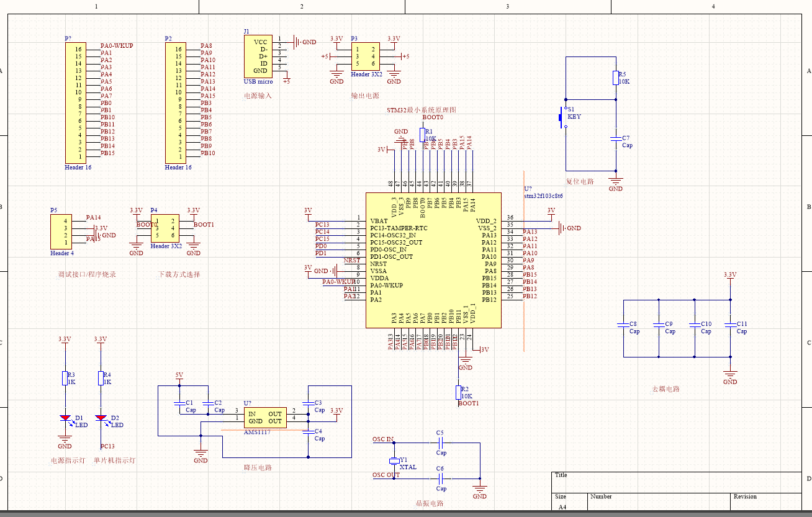The height and width of the screenshot is (517, 812).
Task: Click the 'STM32最小系统原理图' title text
Action: pyautogui.click(x=422, y=110)
